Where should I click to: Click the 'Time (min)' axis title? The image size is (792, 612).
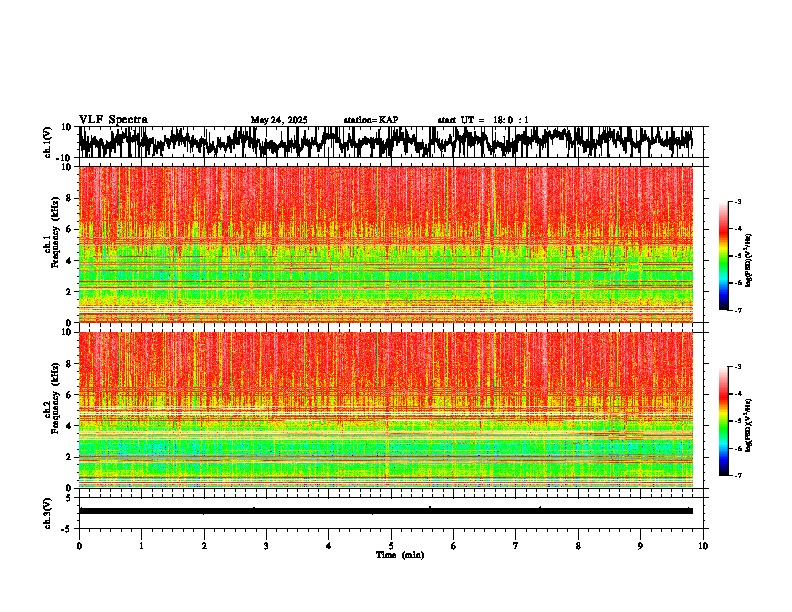(400, 555)
